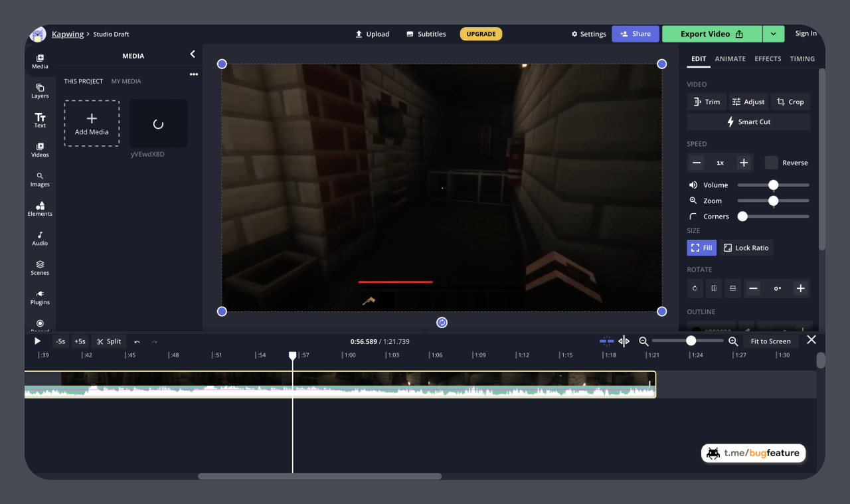
Task: Click the Volume slider handle
Action: tap(773, 185)
